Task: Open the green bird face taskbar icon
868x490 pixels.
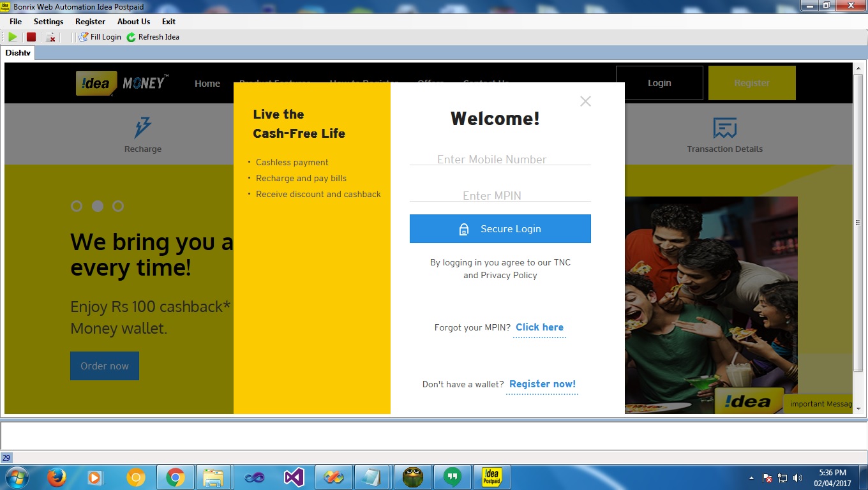Action: point(413,477)
